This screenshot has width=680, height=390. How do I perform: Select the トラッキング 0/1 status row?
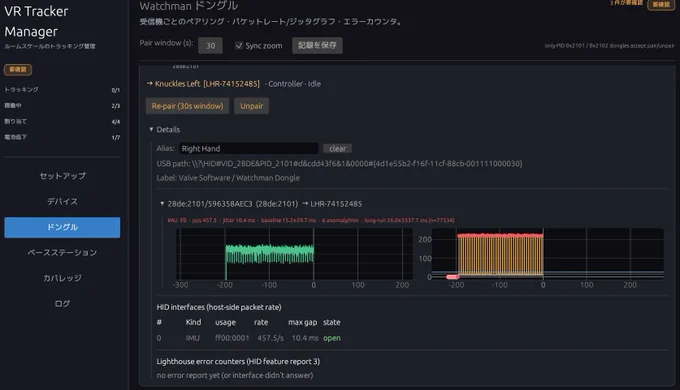coord(62,90)
